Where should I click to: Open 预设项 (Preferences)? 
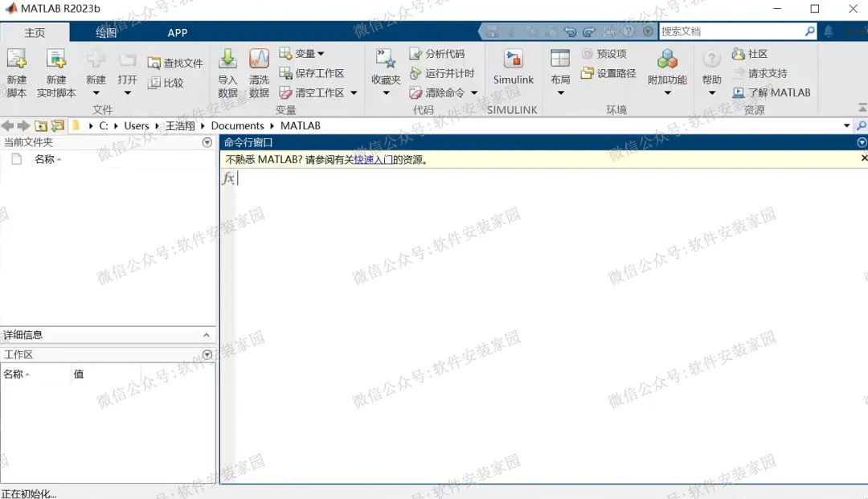pyautogui.click(x=604, y=54)
